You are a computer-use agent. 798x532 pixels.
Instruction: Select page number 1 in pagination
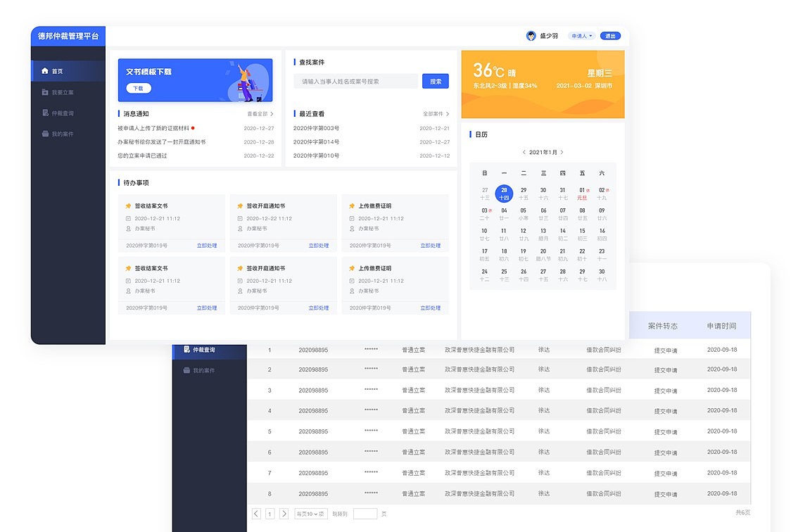tap(270, 514)
